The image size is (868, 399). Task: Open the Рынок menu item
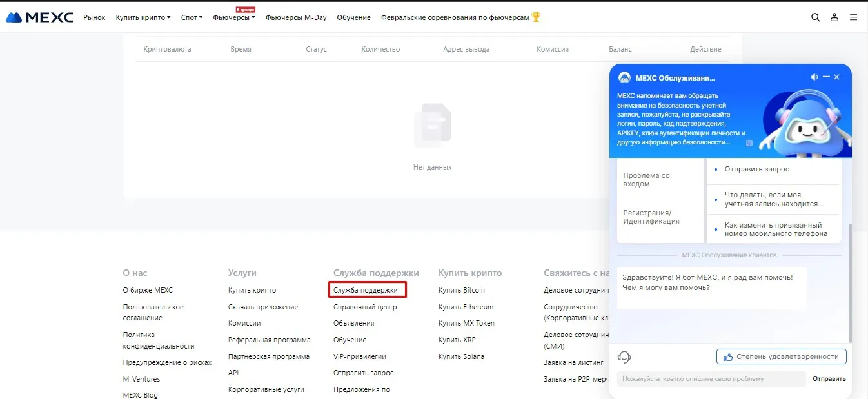pyautogui.click(x=94, y=17)
